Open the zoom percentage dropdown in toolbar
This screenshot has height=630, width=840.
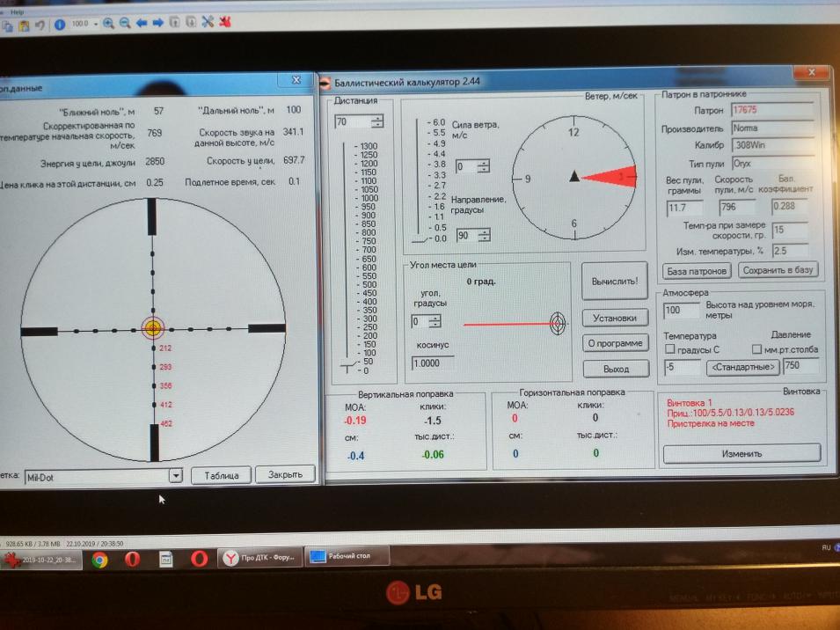95,25
